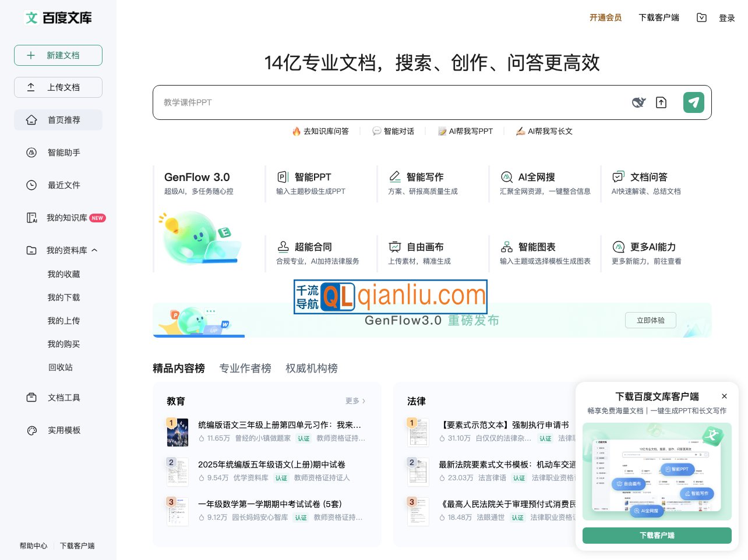Select the 超能合同 icon
The height and width of the screenshot is (560, 748).
pos(283,247)
